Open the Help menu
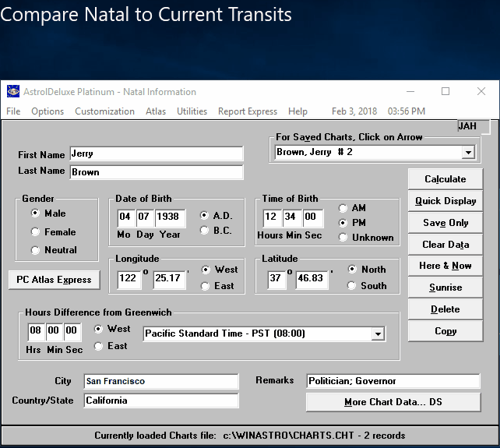Screen dimensions: 500x448 298,111
